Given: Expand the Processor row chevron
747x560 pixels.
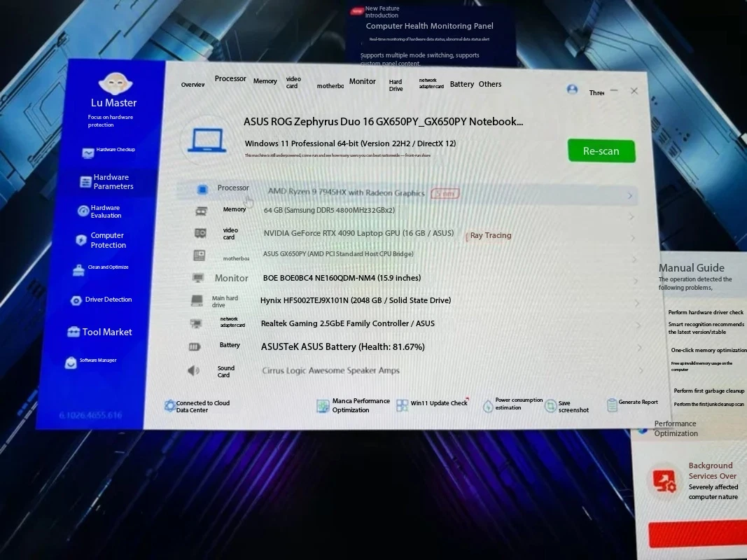Looking at the screenshot, I should (630, 196).
